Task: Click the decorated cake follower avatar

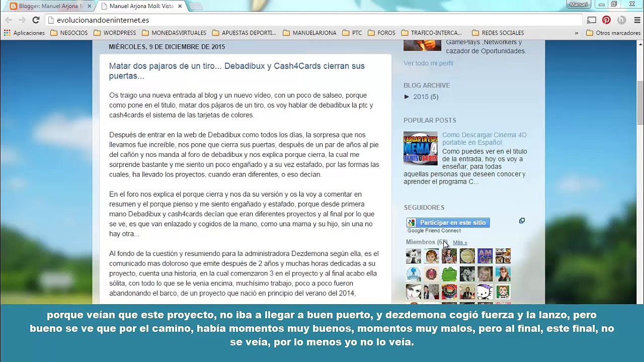Action: (449, 292)
